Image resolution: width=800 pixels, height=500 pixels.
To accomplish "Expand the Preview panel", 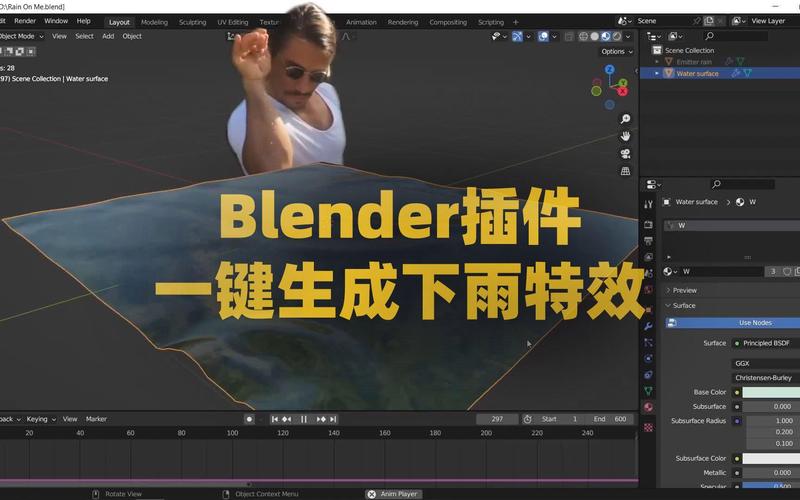I will [x=685, y=290].
